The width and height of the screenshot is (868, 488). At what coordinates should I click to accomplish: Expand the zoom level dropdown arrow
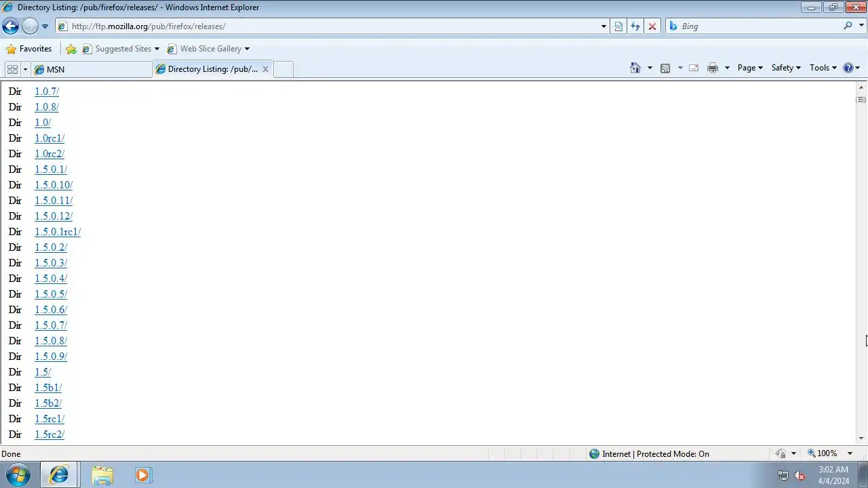coord(850,453)
